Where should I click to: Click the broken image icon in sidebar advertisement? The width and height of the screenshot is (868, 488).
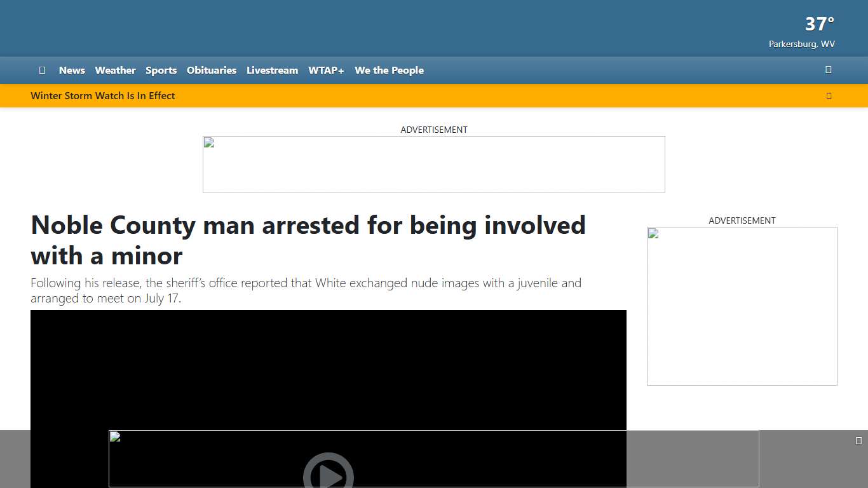pyautogui.click(x=652, y=233)
